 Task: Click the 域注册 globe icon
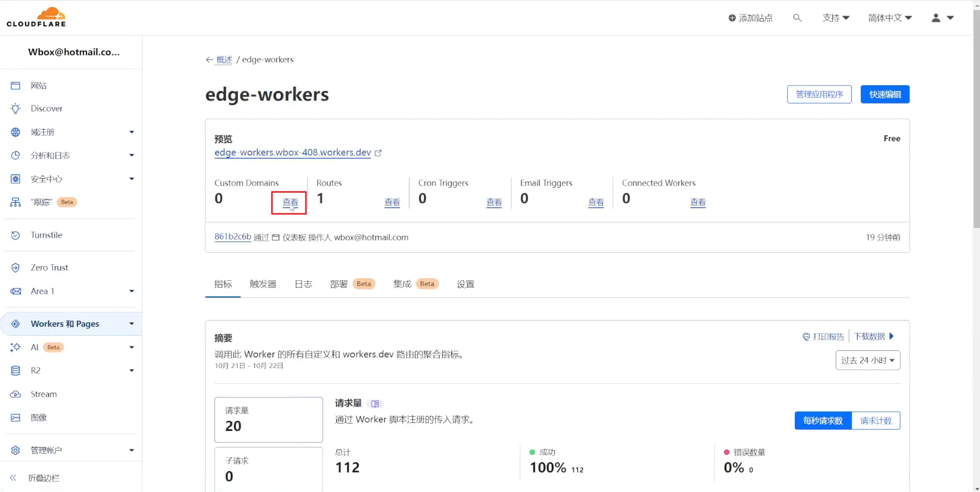point(16,132)
